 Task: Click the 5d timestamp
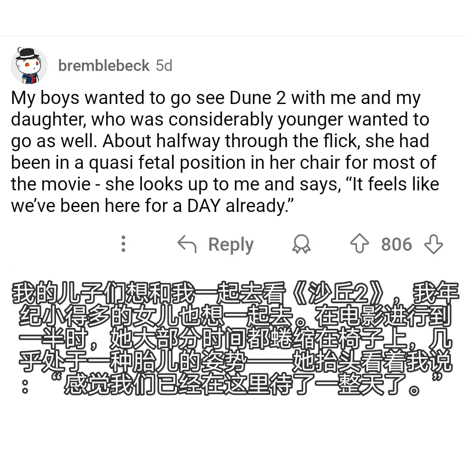164,66
